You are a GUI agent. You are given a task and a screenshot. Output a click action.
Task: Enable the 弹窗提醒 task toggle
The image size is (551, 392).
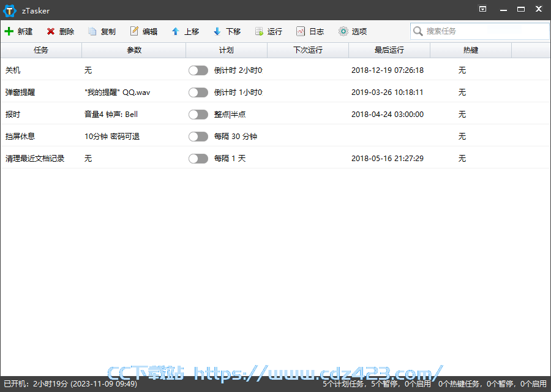[198, 92]
